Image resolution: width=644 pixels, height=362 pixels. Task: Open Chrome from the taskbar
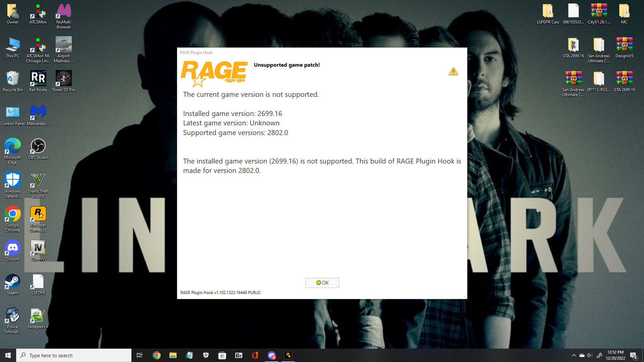tap(156, 355)
